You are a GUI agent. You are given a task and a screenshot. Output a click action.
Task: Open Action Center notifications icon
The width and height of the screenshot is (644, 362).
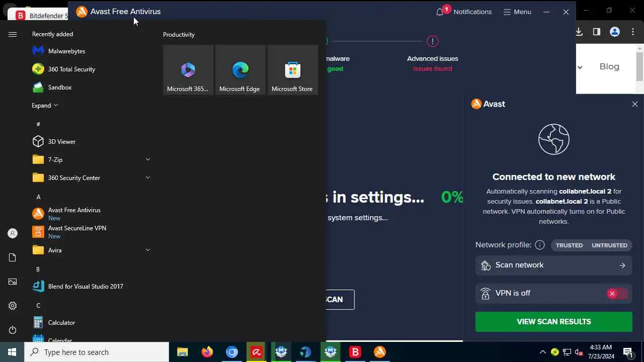pyautogui.click(x=628, y=352)
